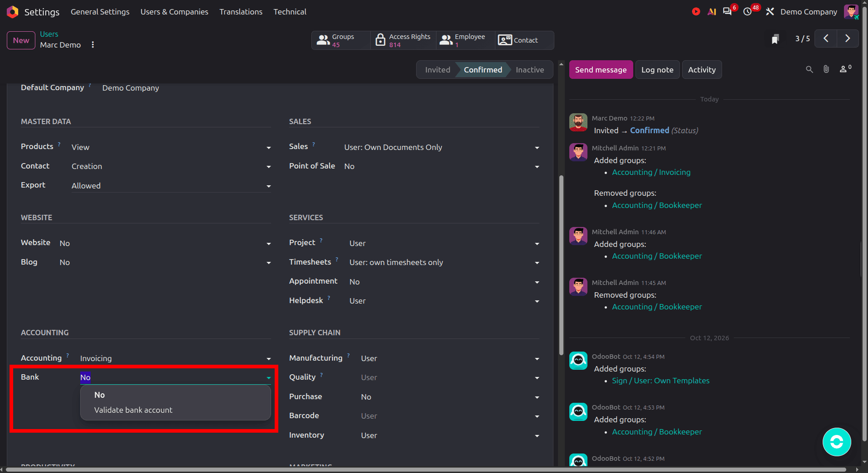Open the Groups stat button

341,40
